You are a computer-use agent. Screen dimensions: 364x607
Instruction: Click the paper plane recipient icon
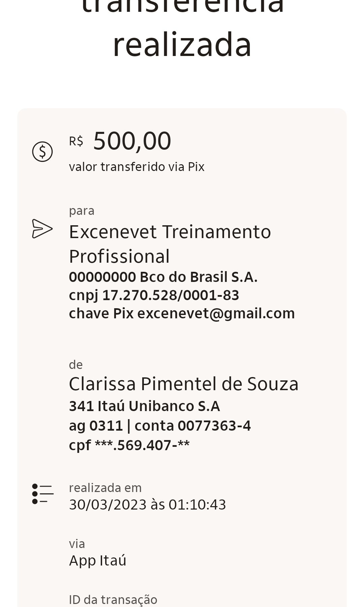(x=42, y=229)
